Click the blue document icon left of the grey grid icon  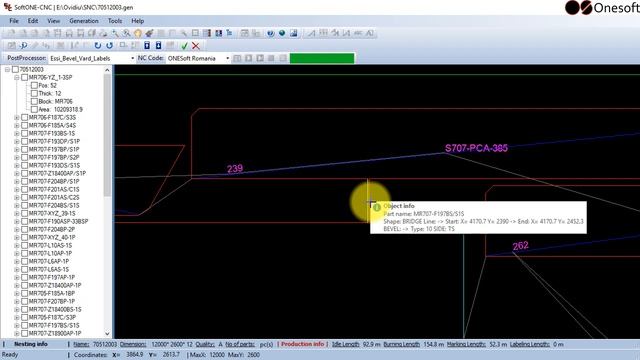coord(158,46)
